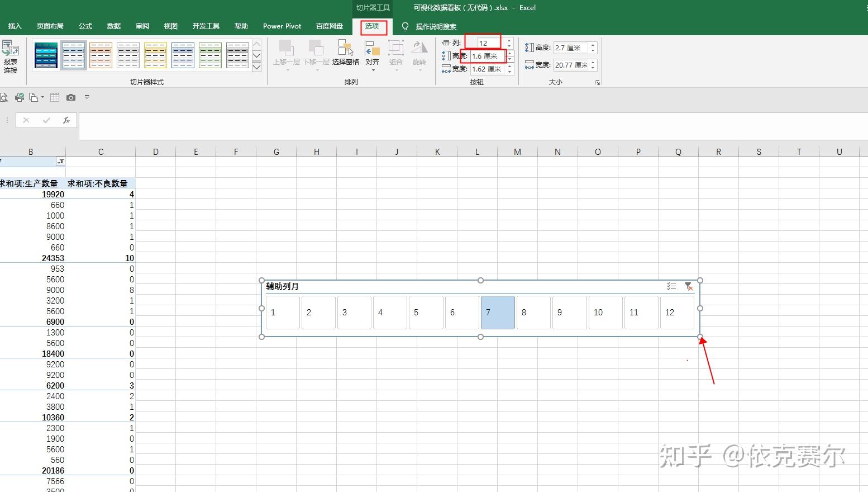The width and height of the screenshot is (868, 492).
Task: Open the 页面布局 (Page Layout) tab
Action: tap(50, 26)
